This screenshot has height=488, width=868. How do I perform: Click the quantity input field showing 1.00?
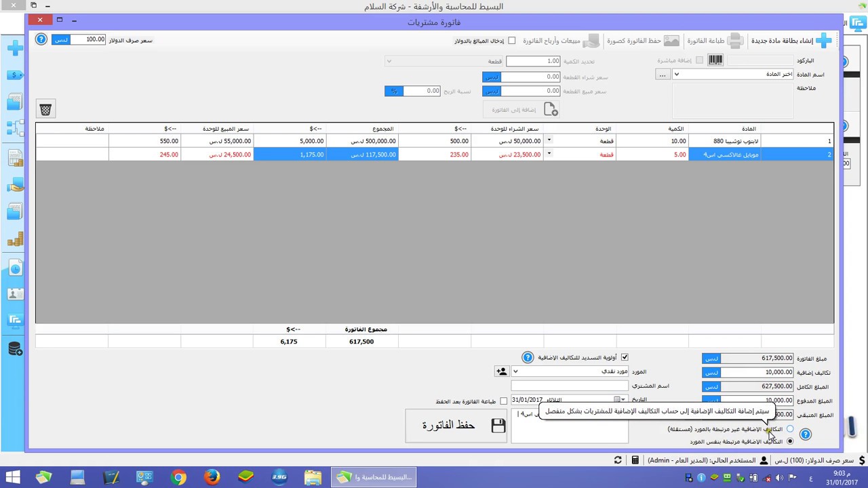tap(533, 61)
